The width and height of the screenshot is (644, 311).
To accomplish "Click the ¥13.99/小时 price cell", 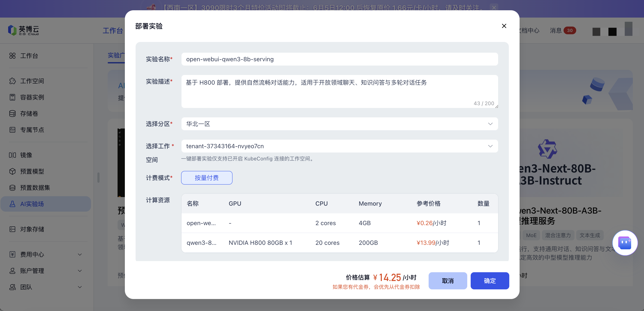I will (x=433, y=243).
